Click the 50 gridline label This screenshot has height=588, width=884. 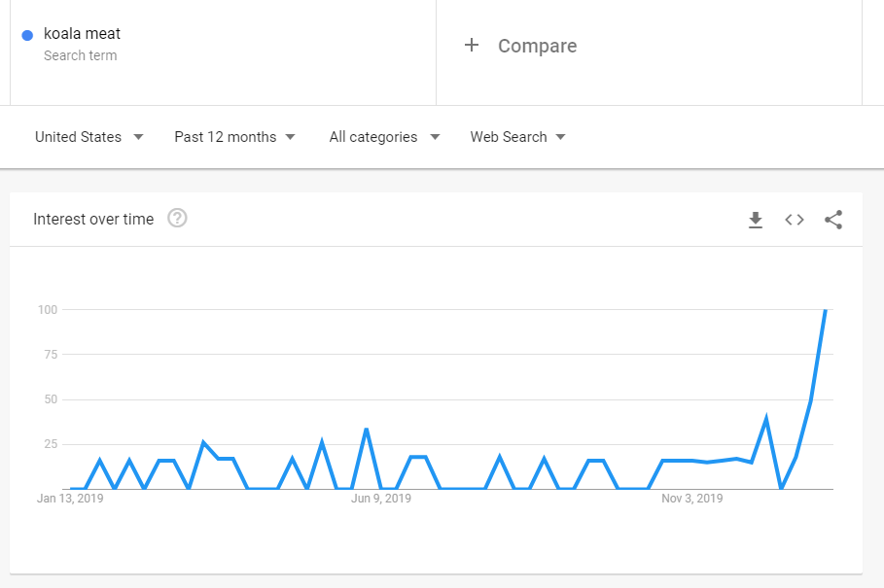click(x=51, y=399)
